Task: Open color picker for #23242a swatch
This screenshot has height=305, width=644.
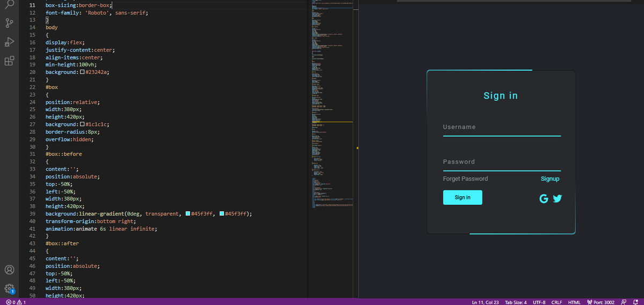Action: pyautogui.click(x=82, y=72)
